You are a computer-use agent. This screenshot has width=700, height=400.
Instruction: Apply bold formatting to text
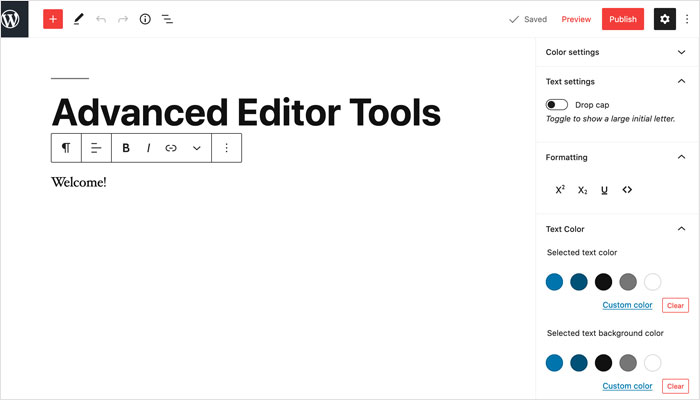tap(126, 148)
